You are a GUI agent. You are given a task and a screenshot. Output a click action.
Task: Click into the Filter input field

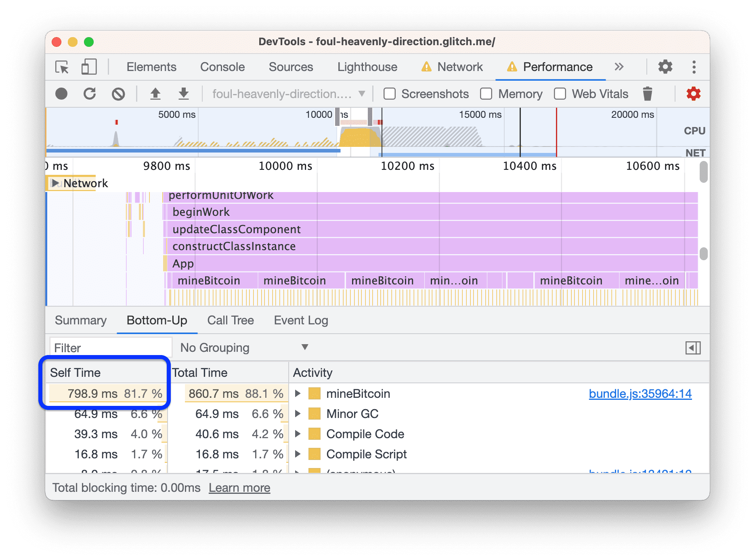111,348
